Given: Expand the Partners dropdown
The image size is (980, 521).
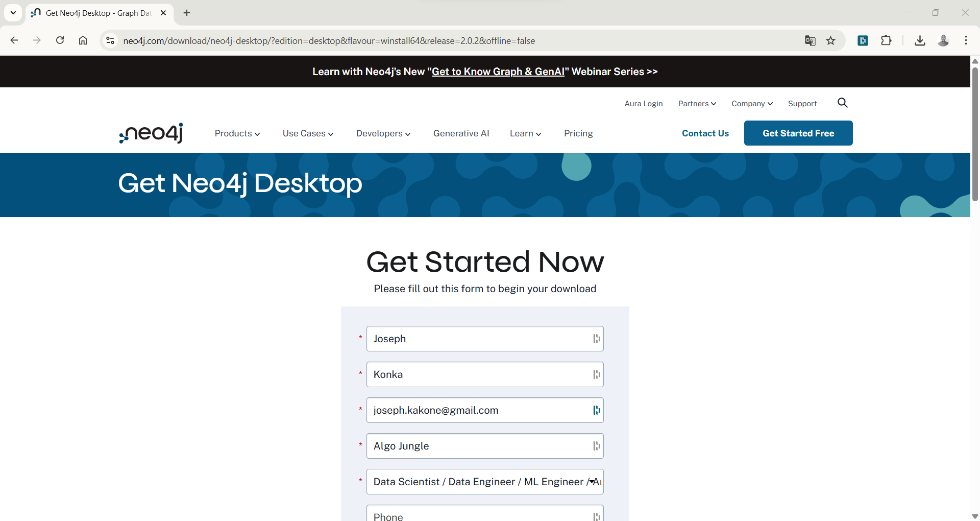Looking at the screenshot, I should [697, 104].
